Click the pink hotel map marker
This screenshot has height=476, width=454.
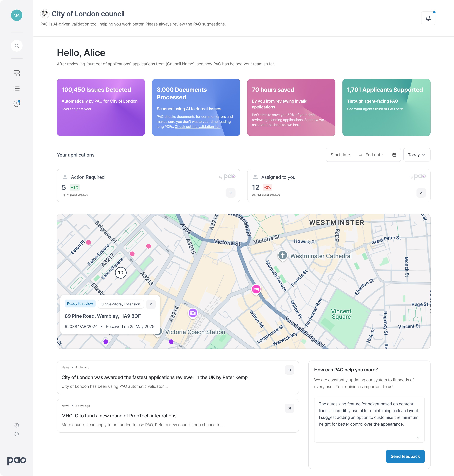[256, 289]
